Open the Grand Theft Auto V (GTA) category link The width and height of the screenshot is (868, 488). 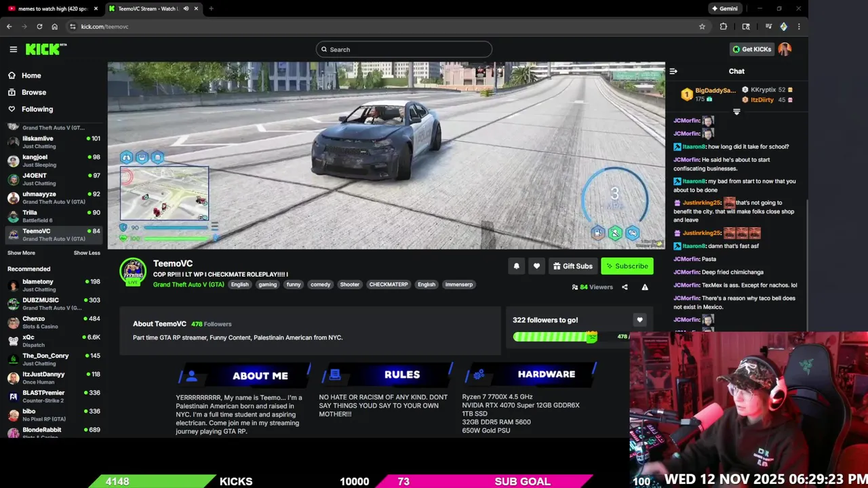[189, 285]
